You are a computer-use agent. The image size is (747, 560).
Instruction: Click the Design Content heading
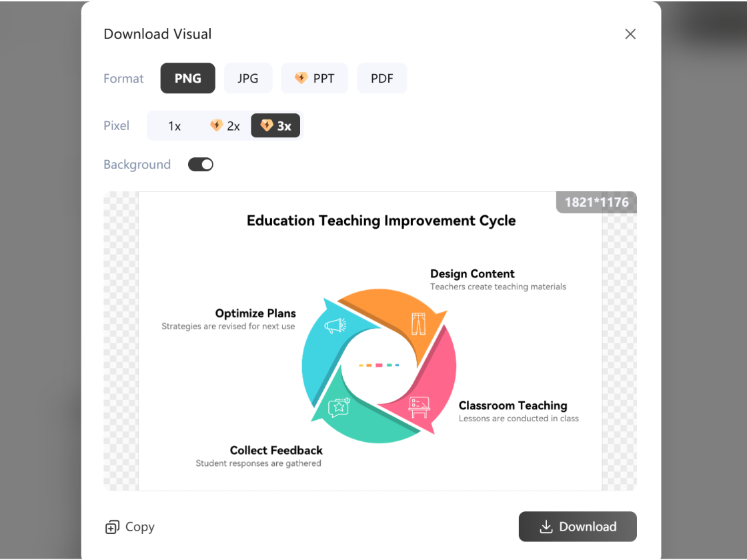(x=472, y=273)
